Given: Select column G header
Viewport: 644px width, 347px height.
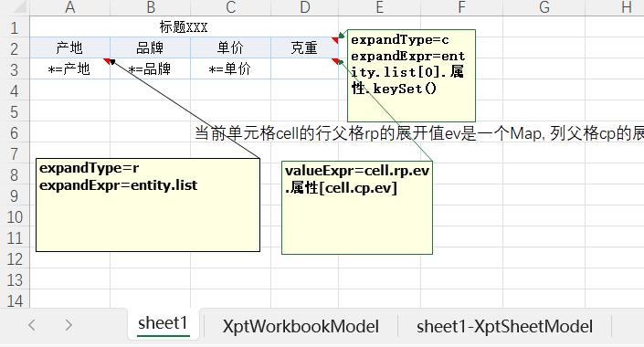Looking at the screenshot, I should coord(544,7).
